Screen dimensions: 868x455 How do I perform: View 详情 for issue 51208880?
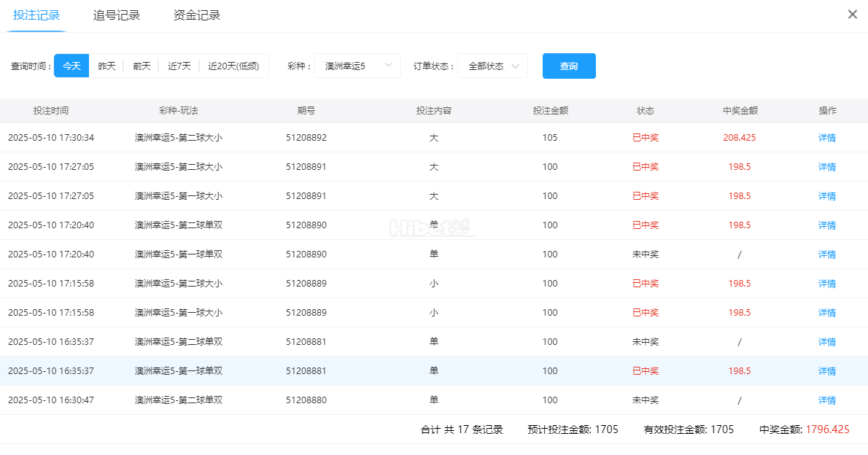[826, 400]
